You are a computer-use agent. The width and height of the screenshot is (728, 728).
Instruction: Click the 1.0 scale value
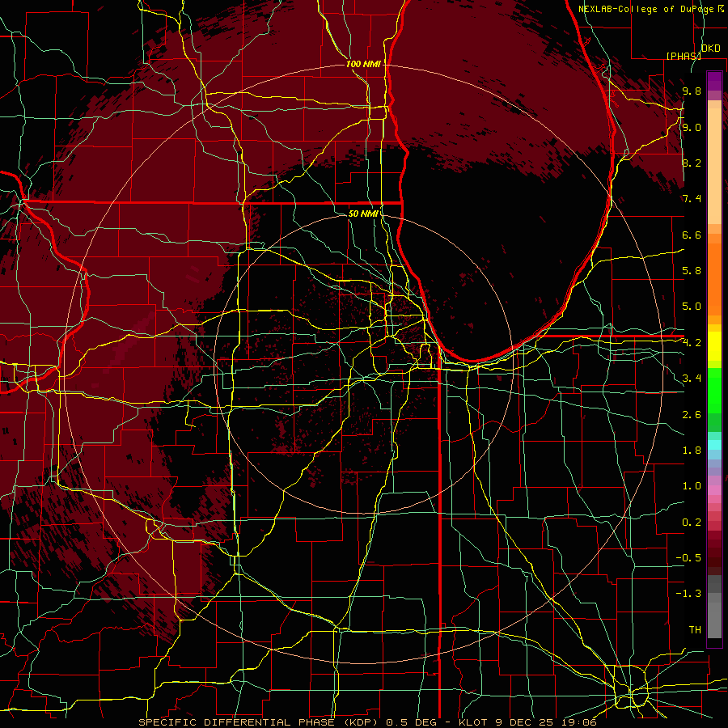click(692, 486)
